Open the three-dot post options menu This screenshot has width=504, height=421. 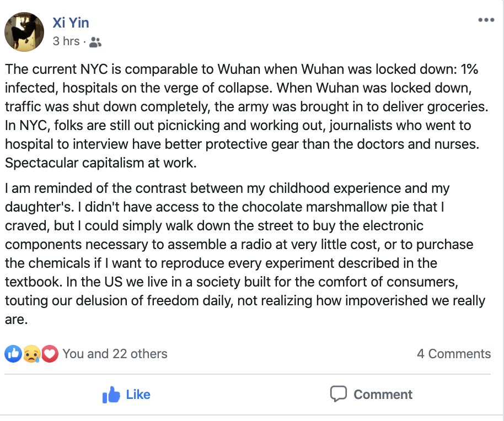486,20
